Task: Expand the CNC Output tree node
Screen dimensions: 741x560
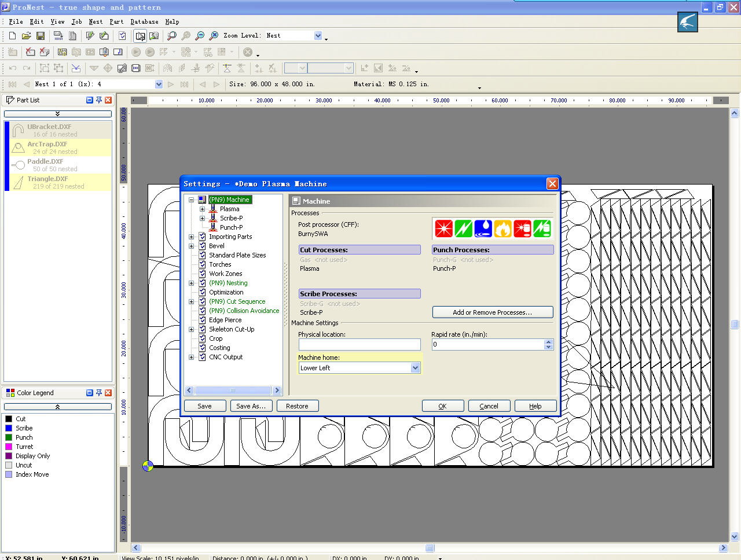Action: point(191,357)
